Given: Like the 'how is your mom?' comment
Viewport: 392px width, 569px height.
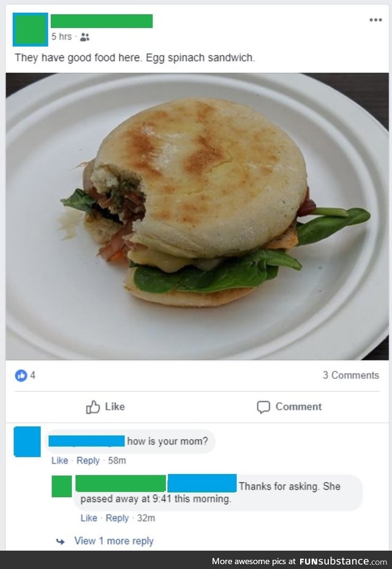Looking at the screenshot, I should click(60, 461).
